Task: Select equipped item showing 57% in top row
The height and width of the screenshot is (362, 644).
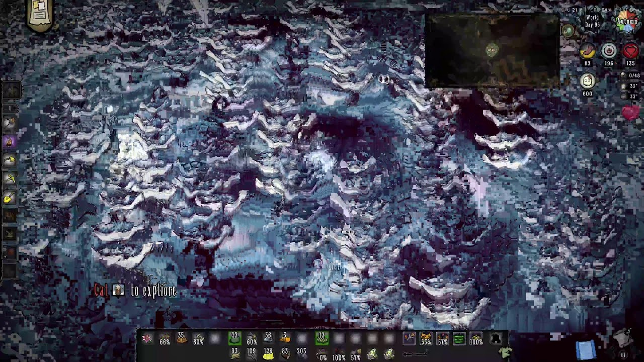Action: tap(443, 339)
